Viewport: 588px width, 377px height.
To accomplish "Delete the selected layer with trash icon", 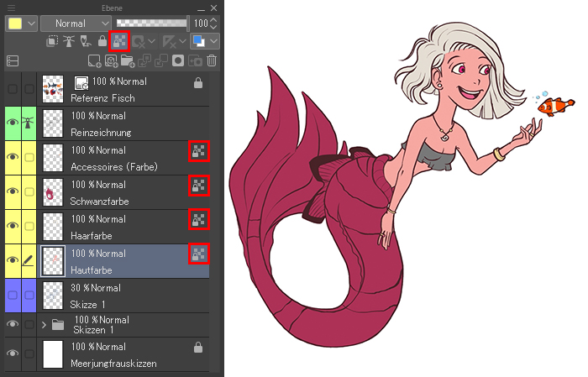I will click(212, 61).
